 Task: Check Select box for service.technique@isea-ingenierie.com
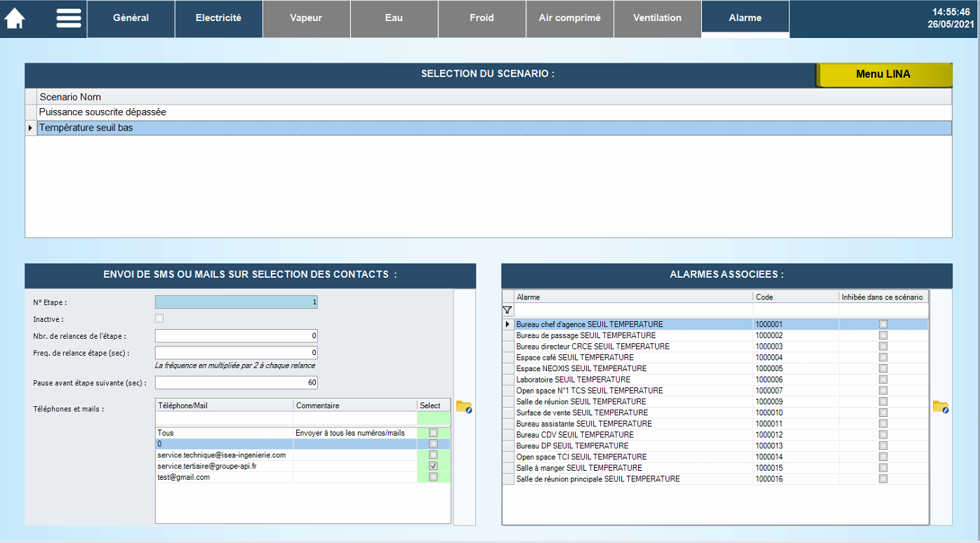(x=433, y=455)
